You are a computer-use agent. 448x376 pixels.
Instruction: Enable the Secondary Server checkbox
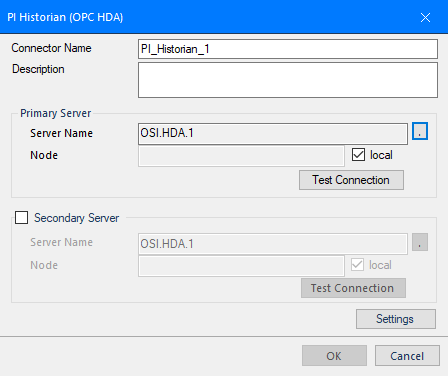[21, 218]
